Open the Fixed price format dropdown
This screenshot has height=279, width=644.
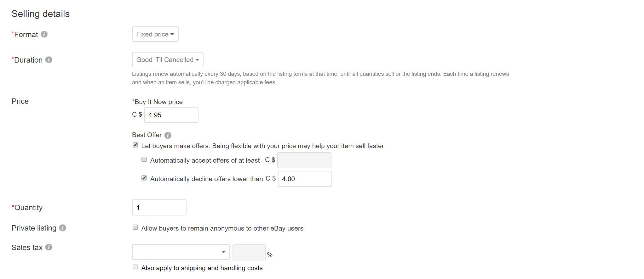coord(155,34)
